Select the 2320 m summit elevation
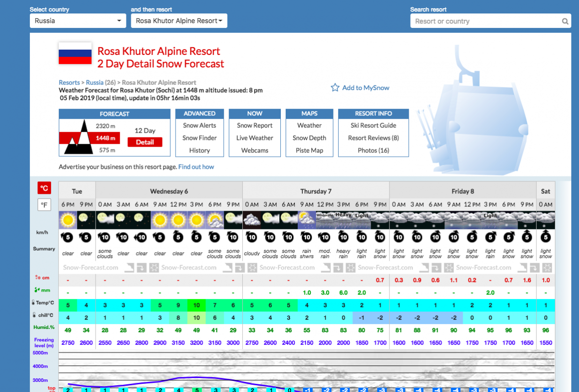This screenshot has width=579, height=392. (105, 126)
